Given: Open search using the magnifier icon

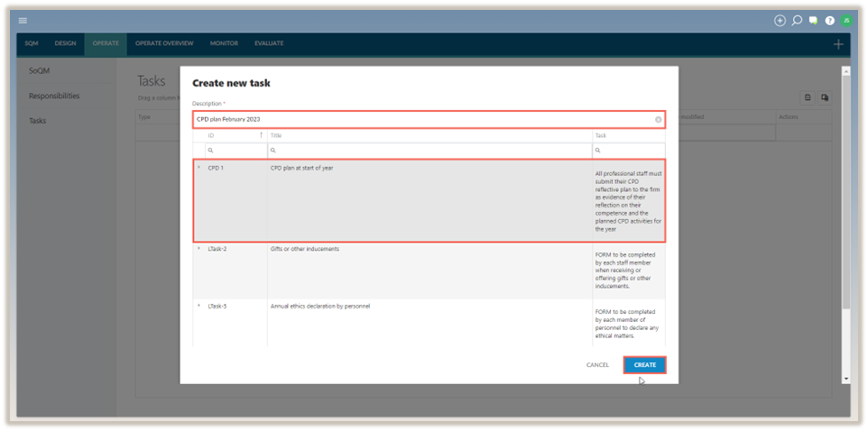Looking at the screenshot, I should [797, 20].
